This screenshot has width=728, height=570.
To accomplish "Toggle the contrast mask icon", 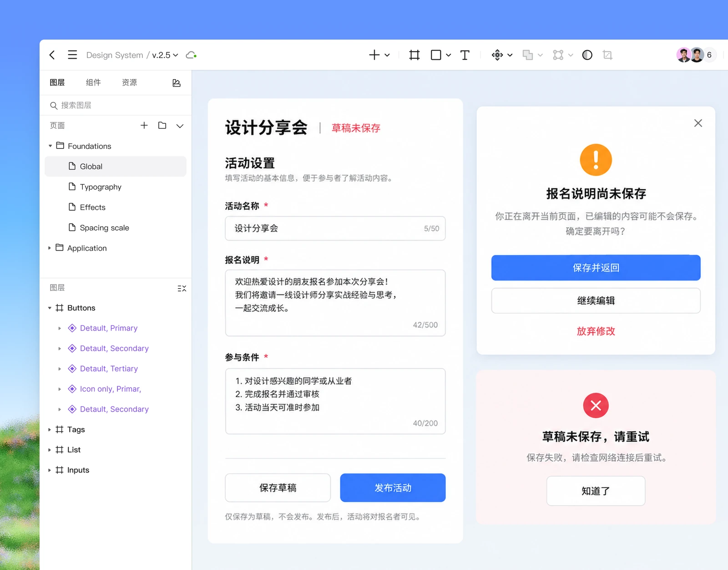I will [587, 55].
